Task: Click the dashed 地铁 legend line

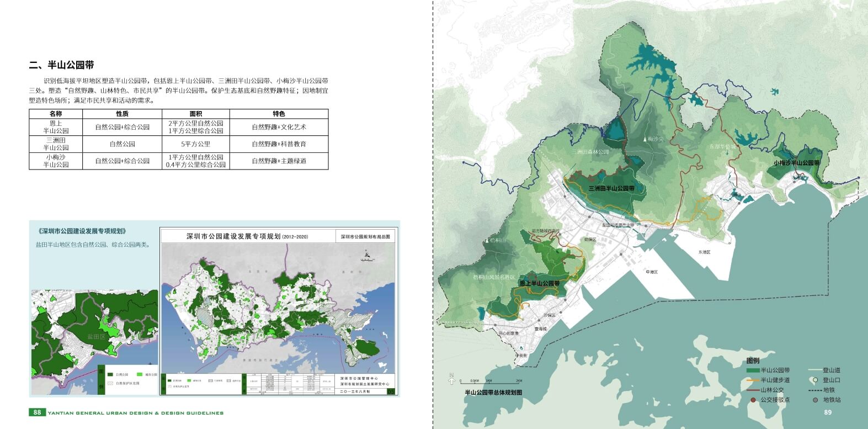Action: point(814,390)
